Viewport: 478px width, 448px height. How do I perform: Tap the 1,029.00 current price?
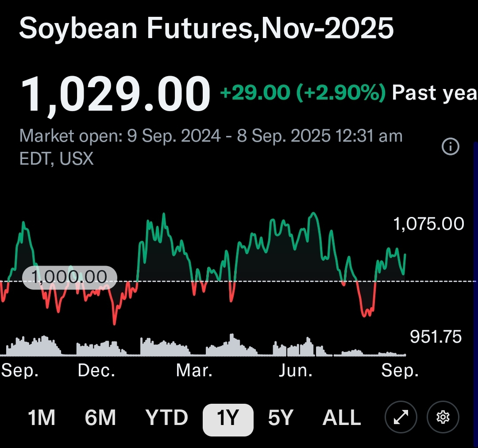[116, 94]
